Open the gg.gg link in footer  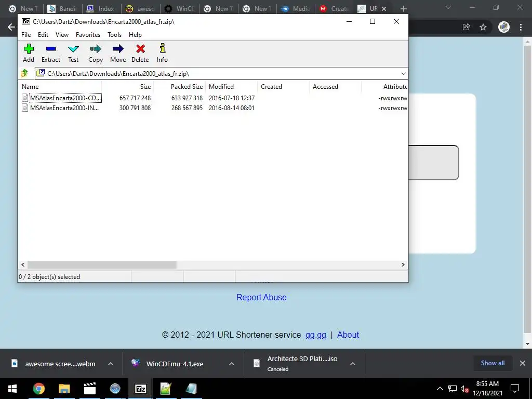[x=315, y=335]
